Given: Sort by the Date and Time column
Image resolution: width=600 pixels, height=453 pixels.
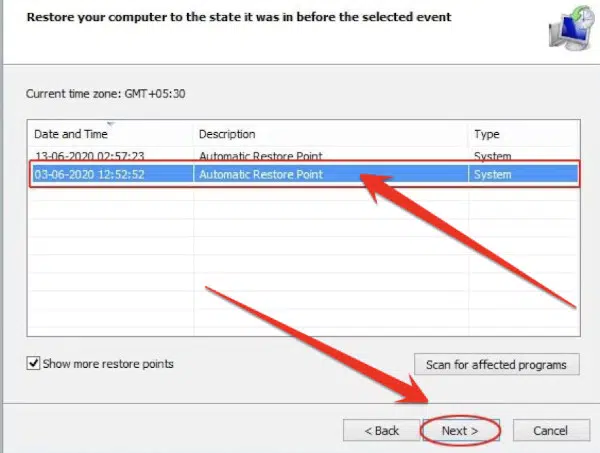Looking at the screenshot, I should click(x=70, y=134).
